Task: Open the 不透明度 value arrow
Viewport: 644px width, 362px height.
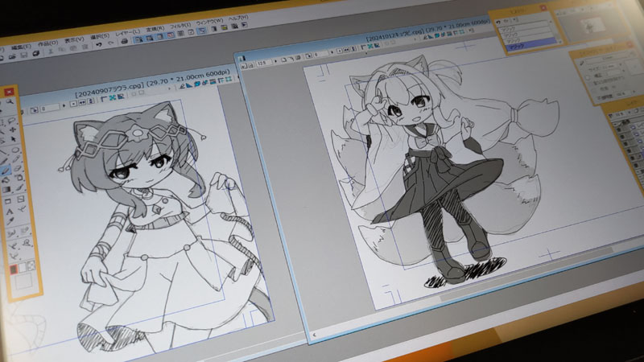Action: (634, 93)
